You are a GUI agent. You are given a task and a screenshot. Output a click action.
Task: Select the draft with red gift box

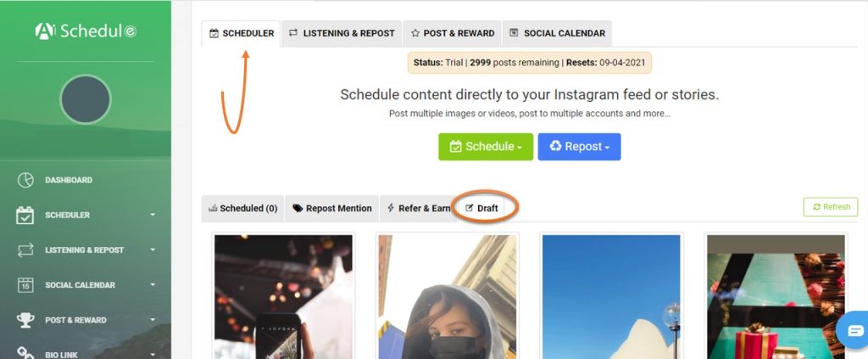pyautogui.click(x=776, y=296)
